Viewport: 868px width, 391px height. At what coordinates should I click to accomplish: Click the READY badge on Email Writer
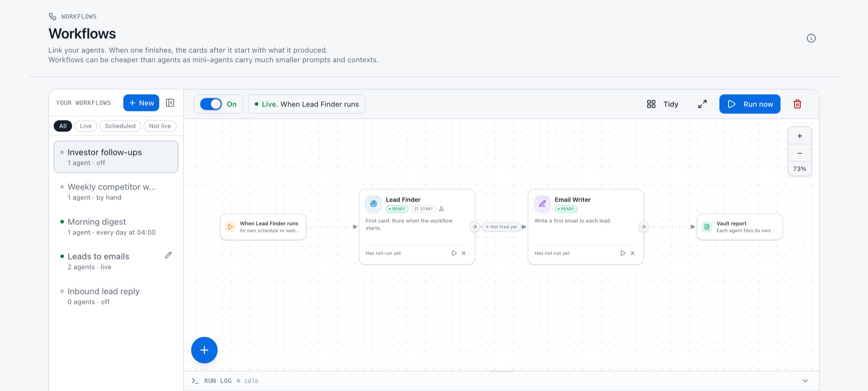coord(566,209)
